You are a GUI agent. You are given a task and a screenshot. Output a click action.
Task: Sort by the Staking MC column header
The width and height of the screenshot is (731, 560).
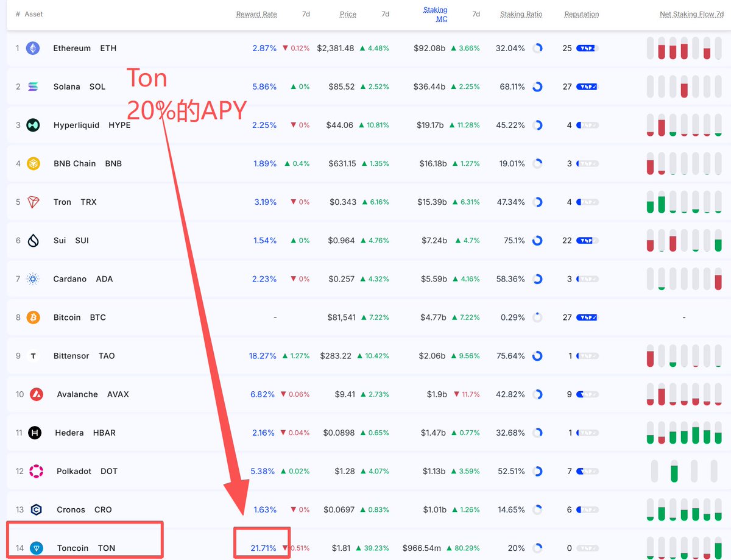point(436,14)
